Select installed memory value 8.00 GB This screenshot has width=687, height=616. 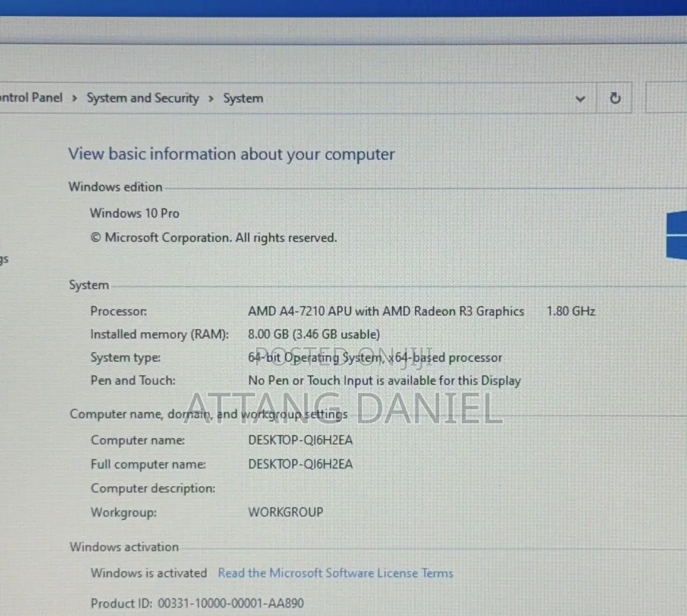pyautogui.click(x=314, y=334)
